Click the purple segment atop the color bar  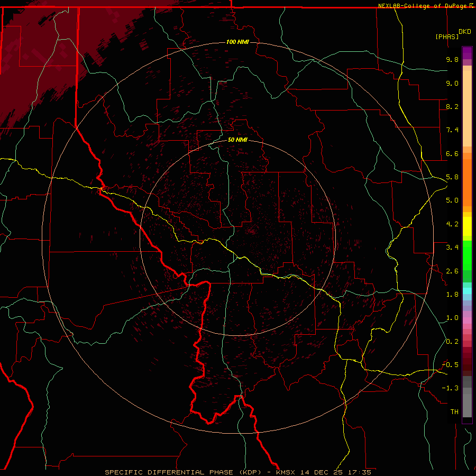pos(467,53)
